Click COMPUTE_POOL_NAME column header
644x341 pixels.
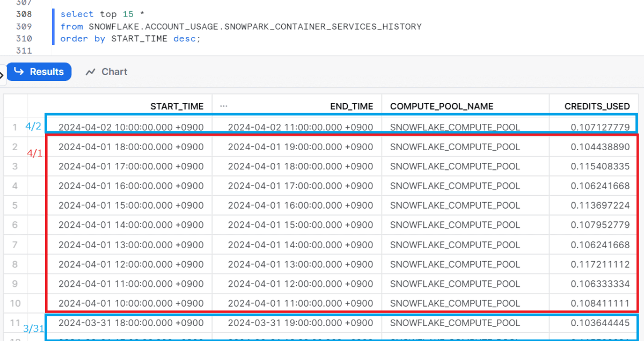click(442, 106)
